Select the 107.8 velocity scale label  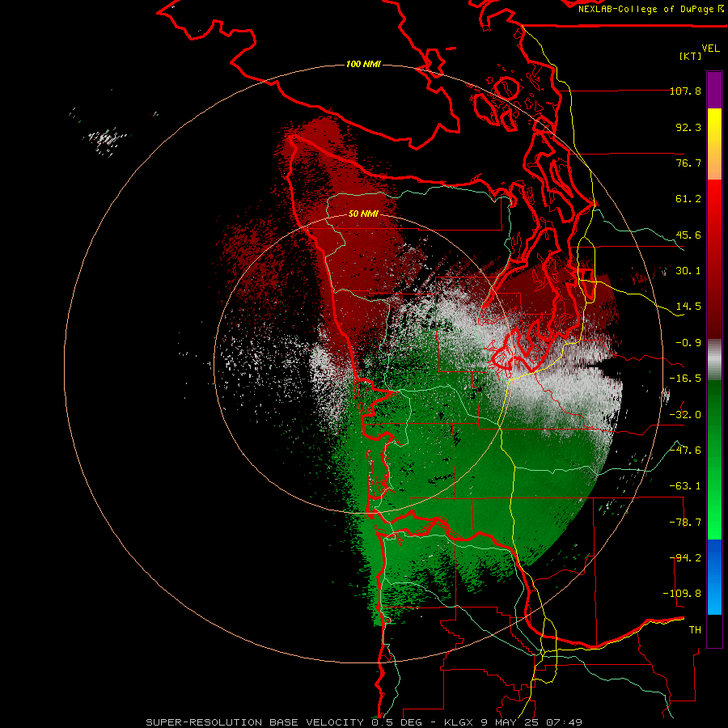[x=685, y=91]
